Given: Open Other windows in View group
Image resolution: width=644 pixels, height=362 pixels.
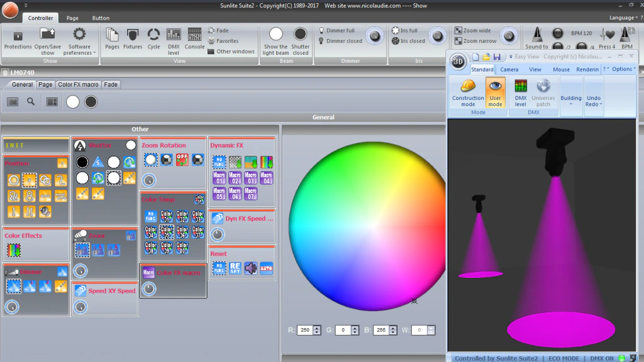Looking at the screenshot, I should click(231, 52).
